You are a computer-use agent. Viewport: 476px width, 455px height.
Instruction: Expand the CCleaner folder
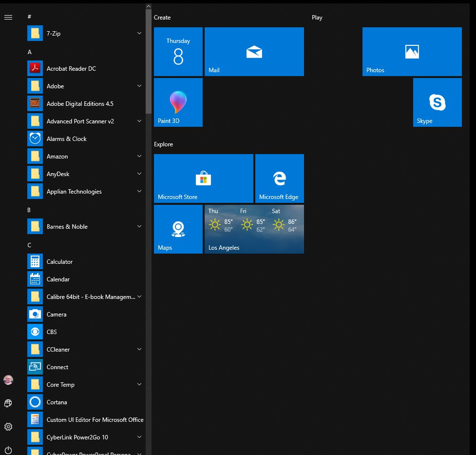tap(85, 350)
